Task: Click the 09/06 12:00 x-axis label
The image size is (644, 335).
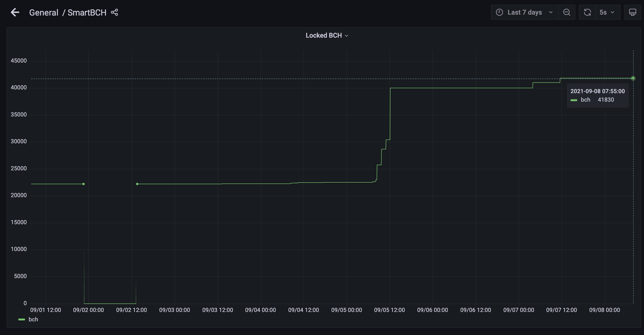Action: click(475, 310)
